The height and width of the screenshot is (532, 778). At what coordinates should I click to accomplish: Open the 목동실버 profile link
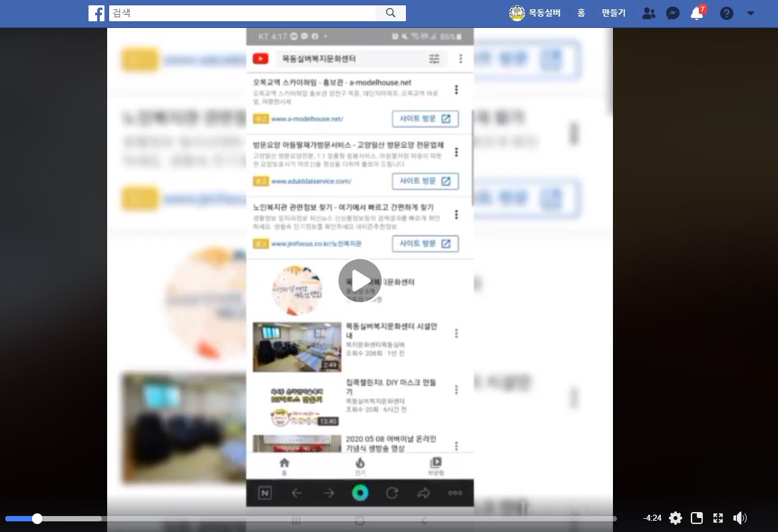pos(544,13)
